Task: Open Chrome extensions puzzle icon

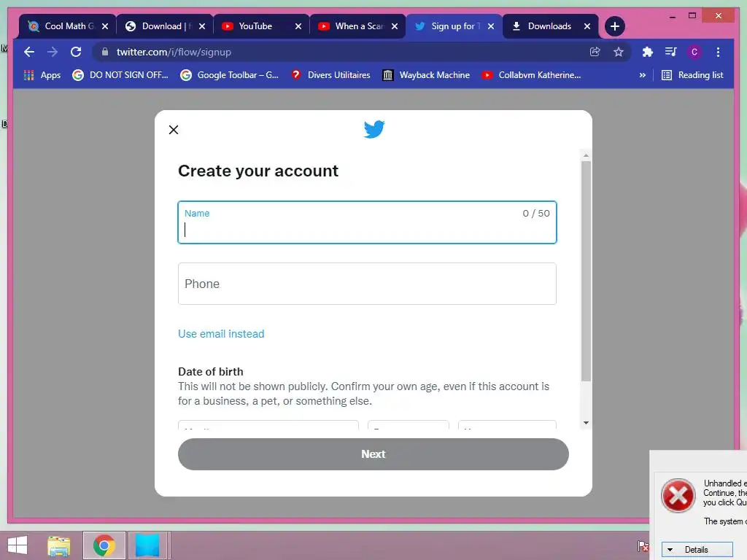Action: (x=648, y=52)
